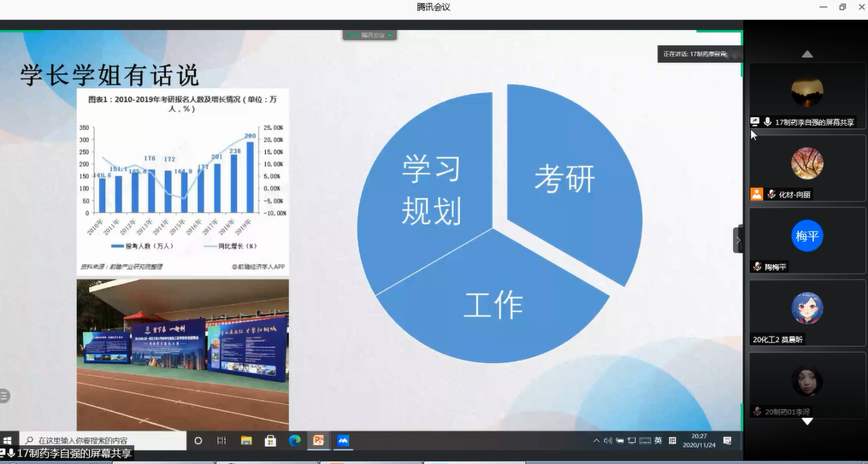The width and height of the screenshot is (868, 464).
Task: Open PowerPoint from the shared taskbar
Action: click(319, 440)
